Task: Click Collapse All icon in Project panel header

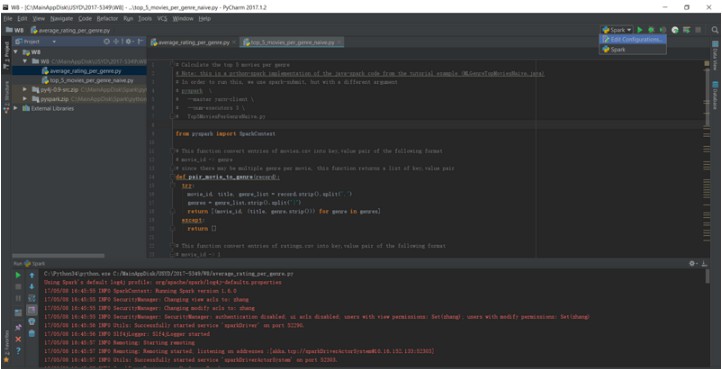Action: [x=117, y=41]
